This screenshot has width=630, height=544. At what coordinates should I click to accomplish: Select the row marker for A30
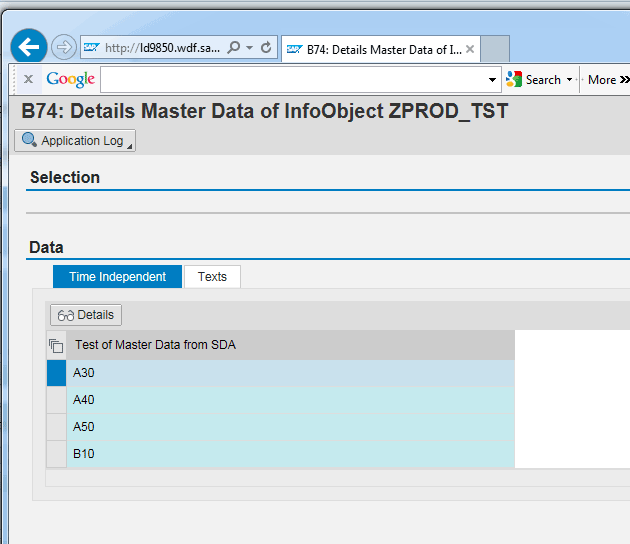click(56, 373)
